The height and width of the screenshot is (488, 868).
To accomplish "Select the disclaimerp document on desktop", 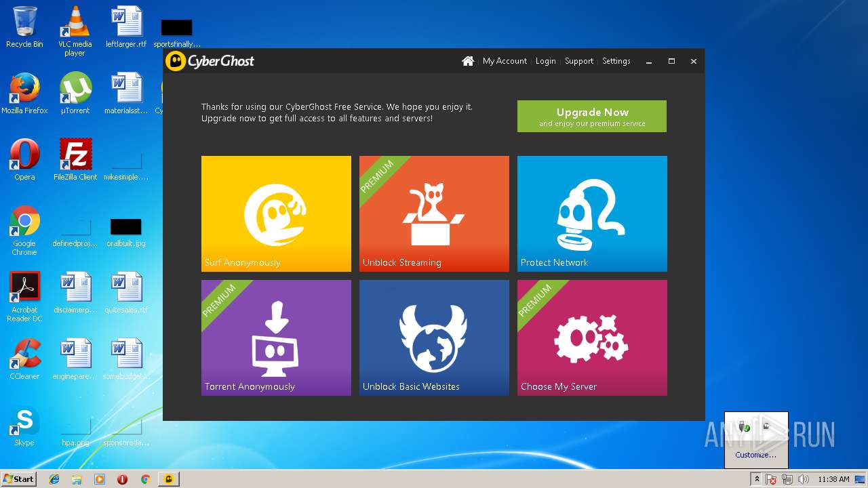I will click(x=75, y=293).
